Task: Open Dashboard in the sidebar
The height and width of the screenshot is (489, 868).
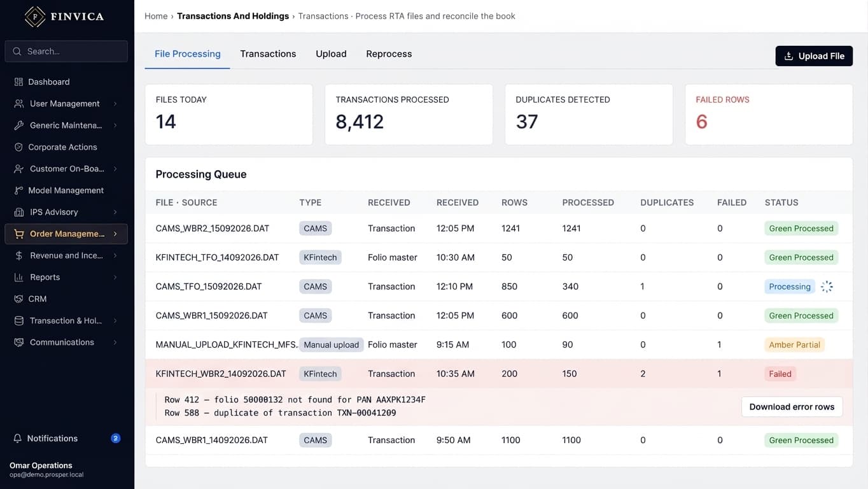Action: tap(66, 82)
